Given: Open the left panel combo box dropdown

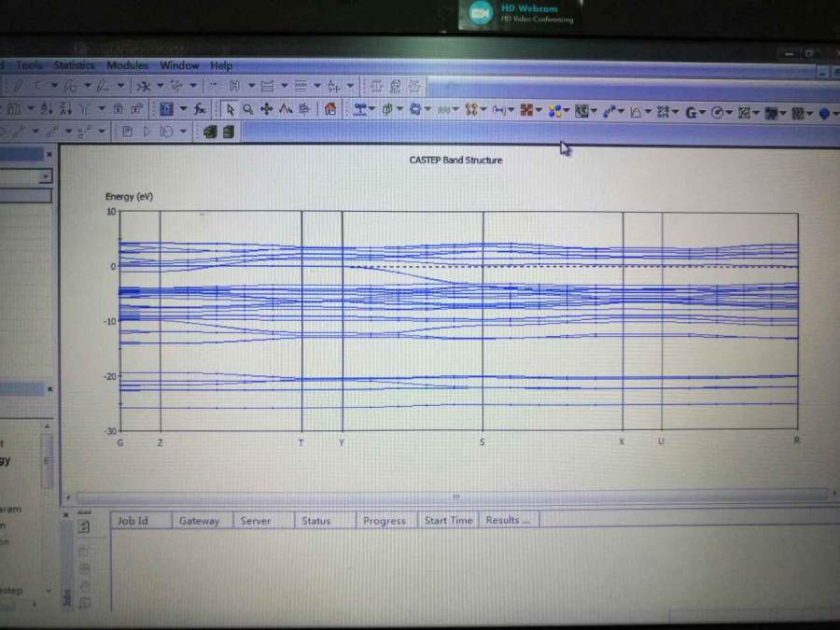Looking at the screenshot, I should 46,175.
